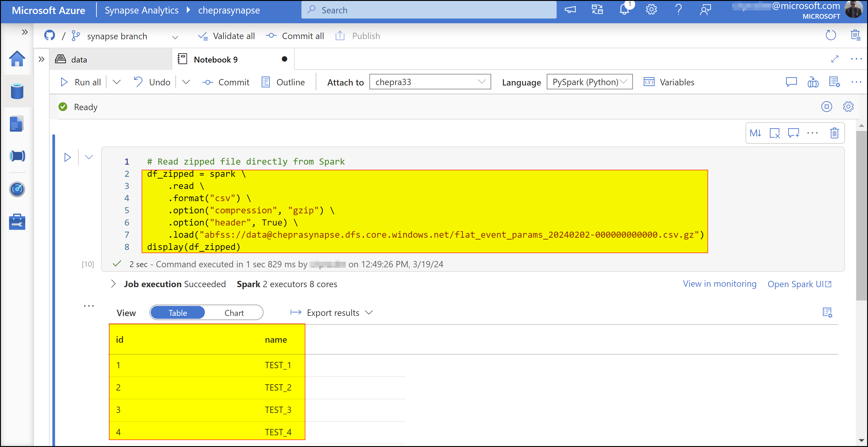Viewport: 868px width, 447px height.
Task: Open the Azure portal settings gear
Action: pyautogui.click(x=651, y=9)
